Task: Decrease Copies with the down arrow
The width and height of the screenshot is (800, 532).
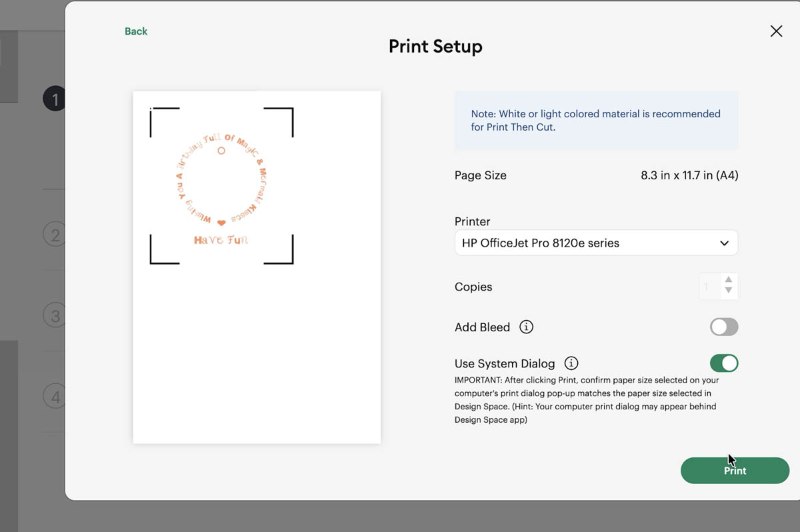Action: click(x=729, y=291)
